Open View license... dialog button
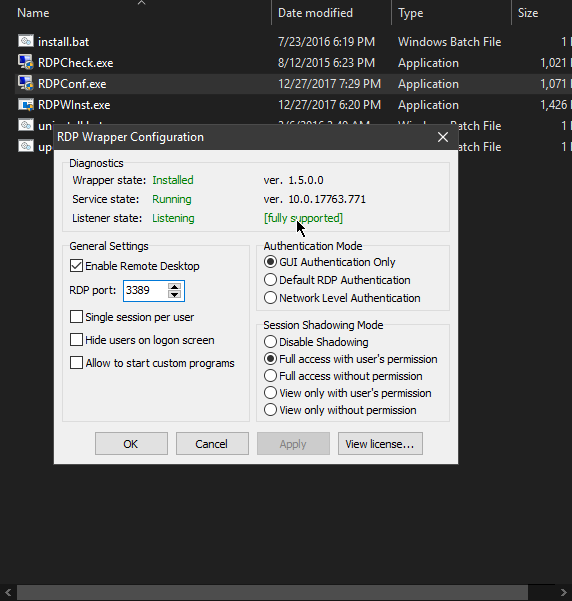Screen dimensions: 572x601 (380, 444)
